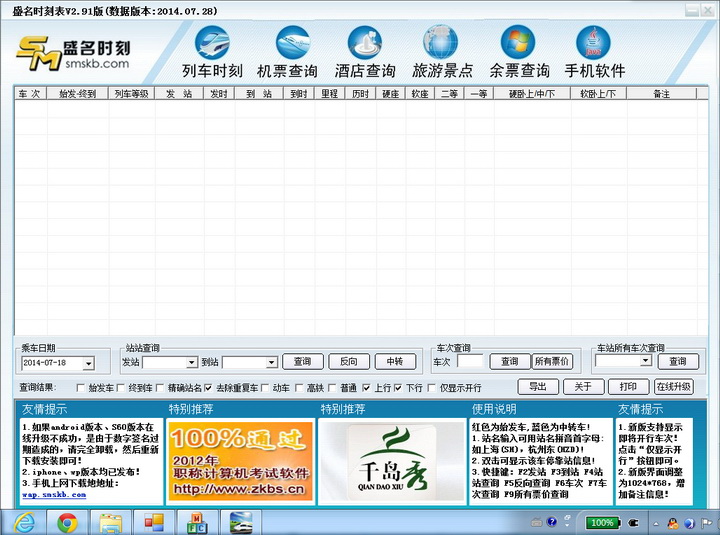
Task: Enable the 终到车 checkbox
Action: [120, 388]
